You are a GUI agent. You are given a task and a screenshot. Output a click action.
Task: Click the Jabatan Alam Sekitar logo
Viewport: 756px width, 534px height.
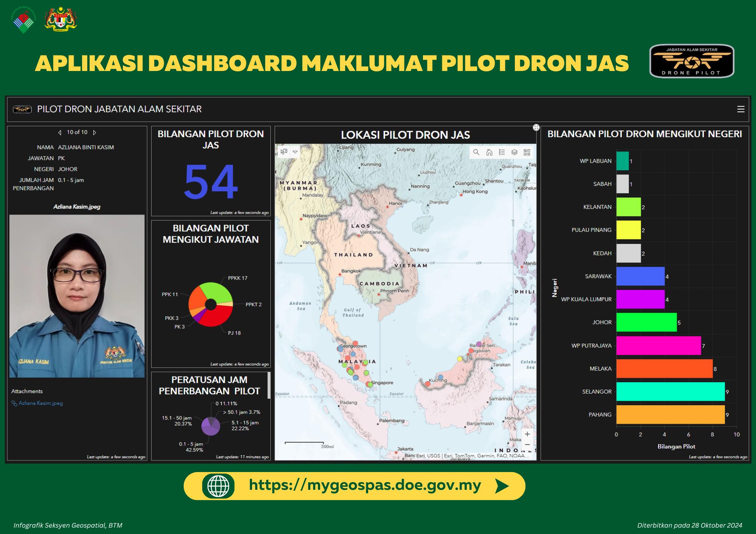point(23,20)
